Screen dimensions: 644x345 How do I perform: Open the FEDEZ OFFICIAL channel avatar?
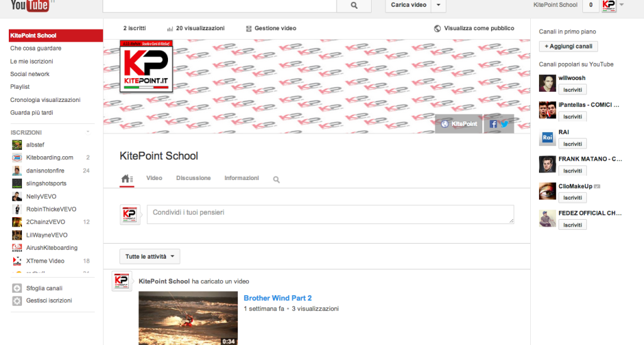(x=548, y=218)
